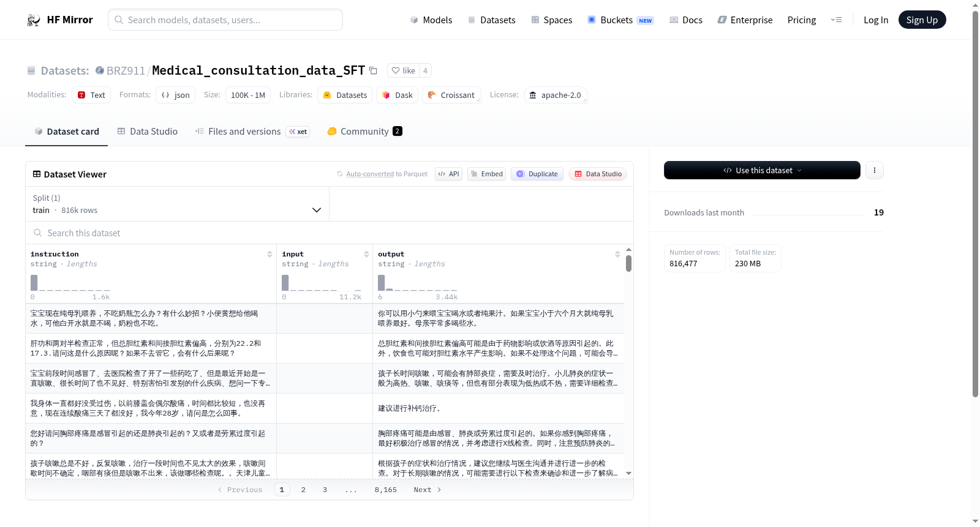
Task: Open row with output '建议进行补钙治疗。'
Action: pyautogui.click(x=325, y=408)
